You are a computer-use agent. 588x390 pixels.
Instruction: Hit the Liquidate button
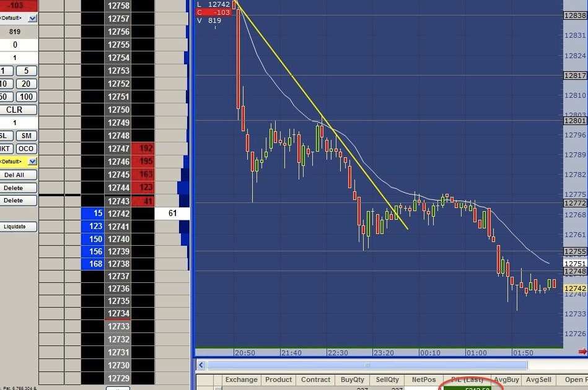click(15, 227)
